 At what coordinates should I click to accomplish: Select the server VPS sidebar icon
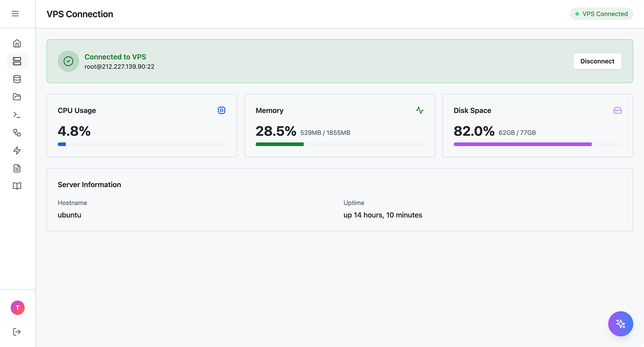click(x=17, y=61)
